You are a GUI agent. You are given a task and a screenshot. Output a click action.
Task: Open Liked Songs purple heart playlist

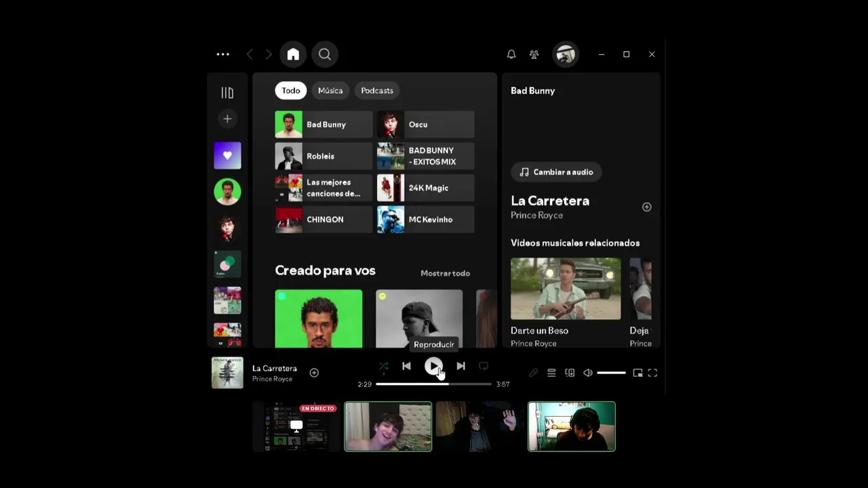pyautogui.click(x=227, y=155)
